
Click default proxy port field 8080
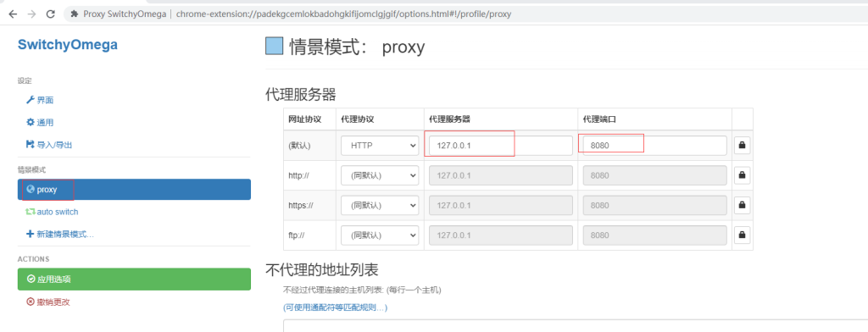pos(655,146)
